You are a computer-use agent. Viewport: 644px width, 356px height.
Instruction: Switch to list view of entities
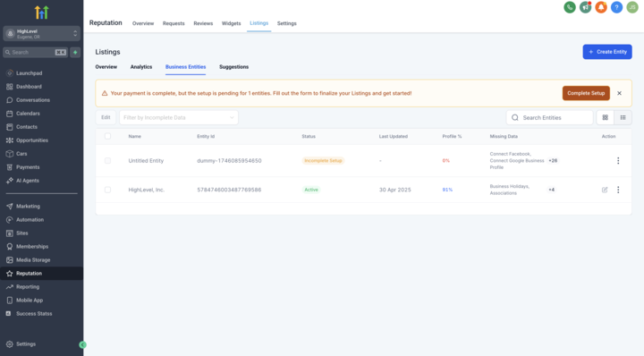pos(623,117)
